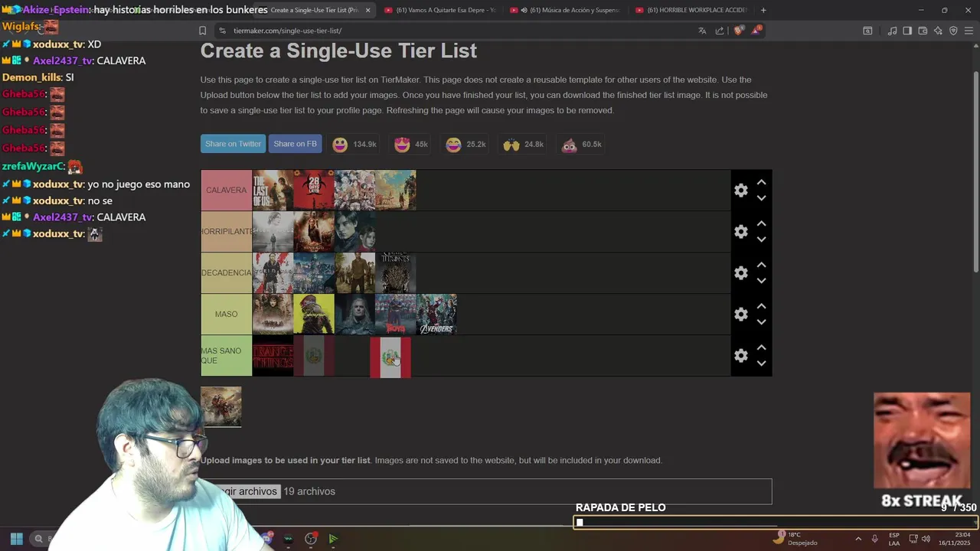Close the Single-Use Tier List tab
This screenshot has height=551, width=980.
point(367,10)
